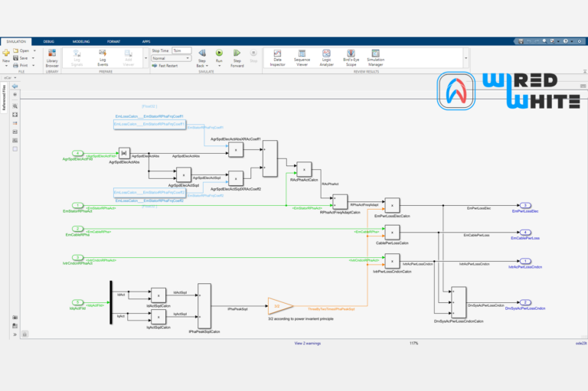
Task: Select the AgrSpdElecActFild inport block
Action: [x=77, y=153]
